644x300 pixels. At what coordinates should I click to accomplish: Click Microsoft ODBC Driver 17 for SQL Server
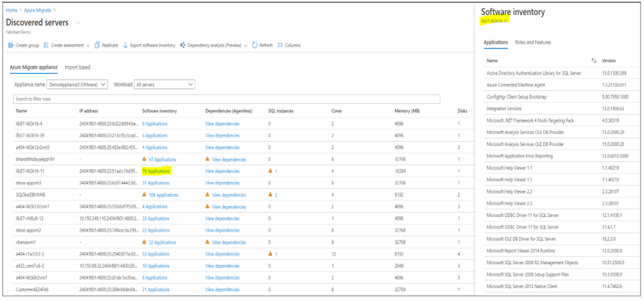522,227
